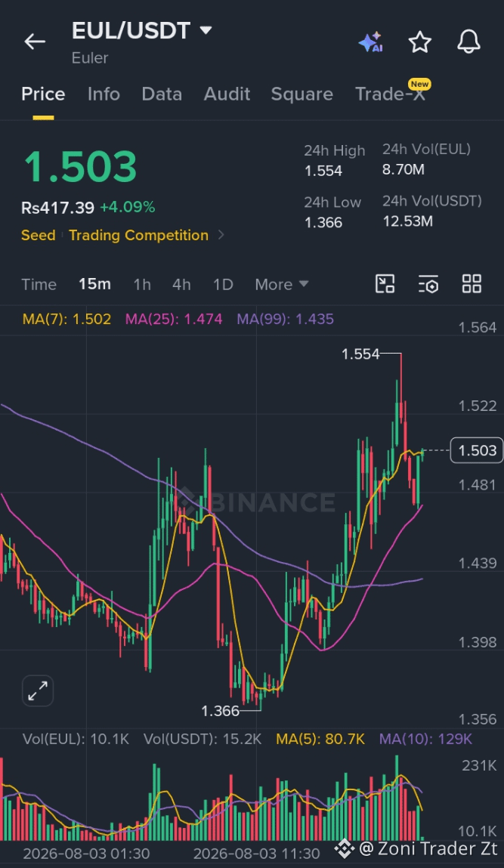
Task: Select the Time chart view
Action: pos(39,285)
